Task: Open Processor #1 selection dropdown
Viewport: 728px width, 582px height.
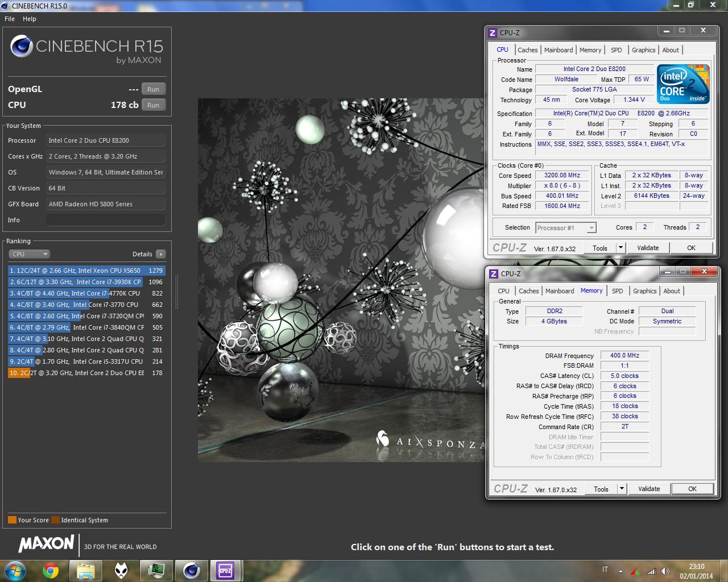Action: 566,228
